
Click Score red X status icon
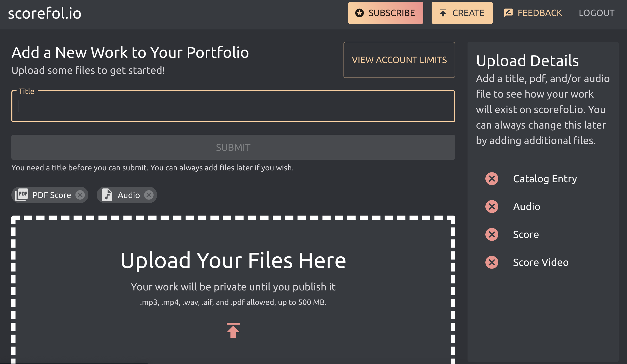[x=492, y=234]
